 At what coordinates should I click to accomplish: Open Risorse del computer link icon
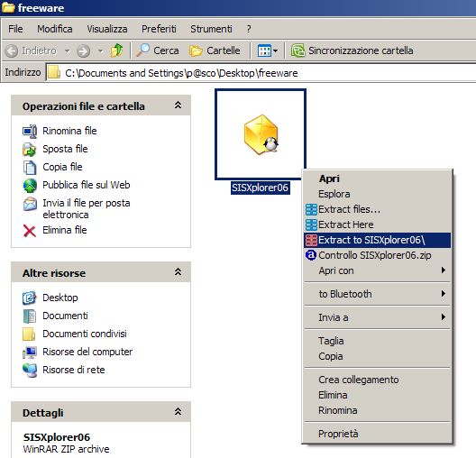pyautogui.click(x=30, y=353)
